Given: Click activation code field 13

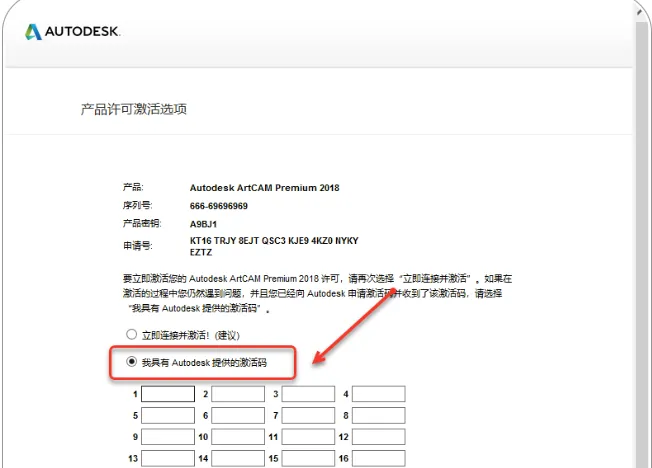Looking at the screenshot, I should point(168,458).
